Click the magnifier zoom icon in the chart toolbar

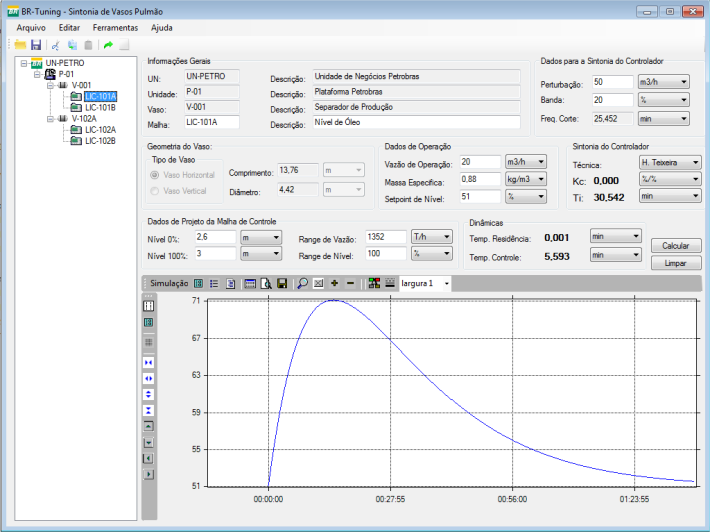(302, 284)
